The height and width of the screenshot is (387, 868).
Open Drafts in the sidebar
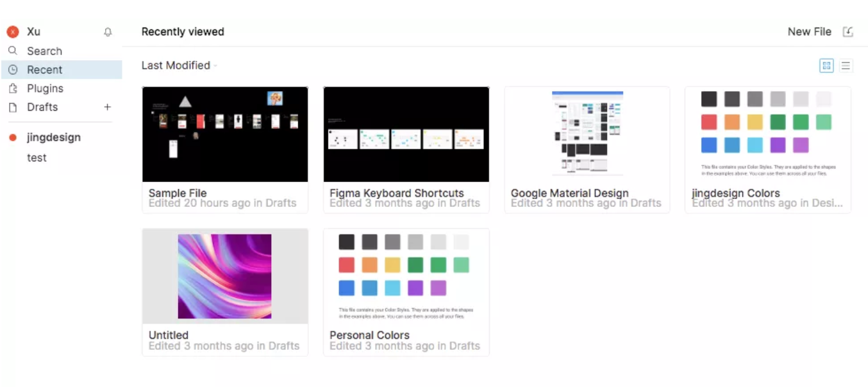(42, 107)
